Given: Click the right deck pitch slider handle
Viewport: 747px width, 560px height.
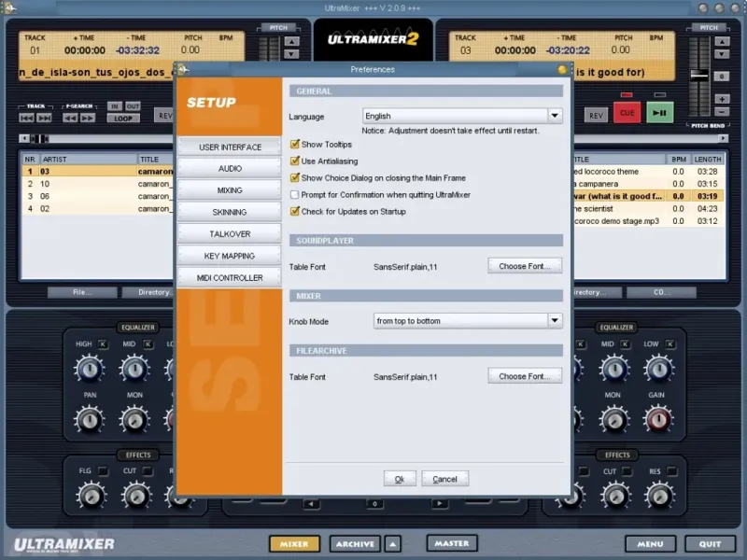Looking at the screenshot, I should (x=699, y=75).
